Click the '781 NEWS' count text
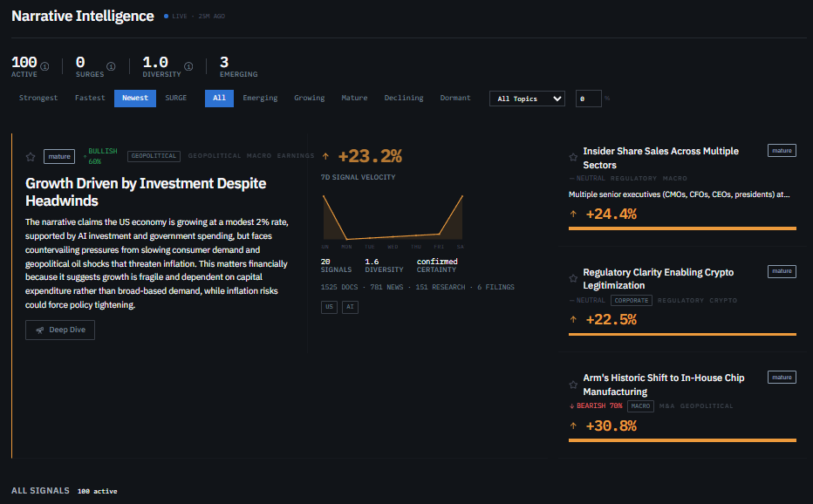813x504 pixels. [386, 287]
